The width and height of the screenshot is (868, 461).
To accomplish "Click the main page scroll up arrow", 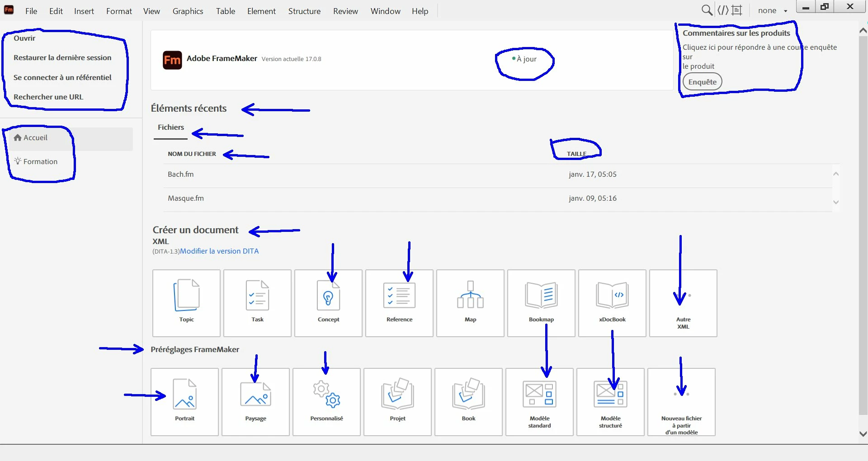I will pos(863,31).
